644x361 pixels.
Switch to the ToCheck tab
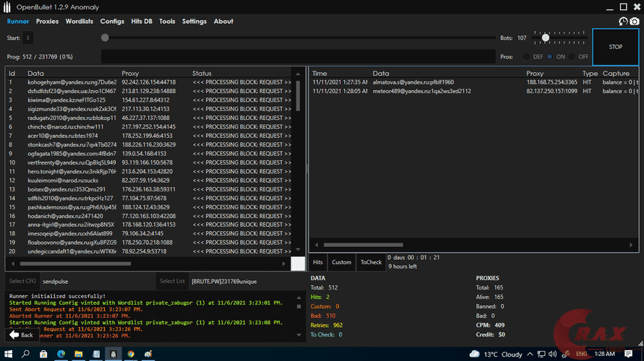click(x=371, y=262)
